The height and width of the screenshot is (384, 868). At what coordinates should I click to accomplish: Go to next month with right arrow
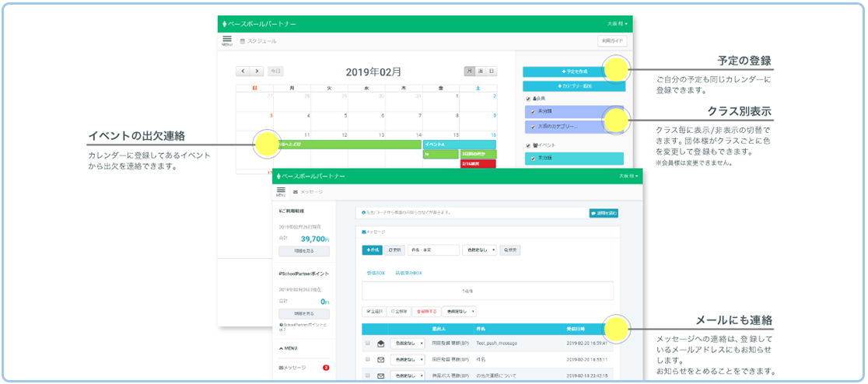point(257,71)
